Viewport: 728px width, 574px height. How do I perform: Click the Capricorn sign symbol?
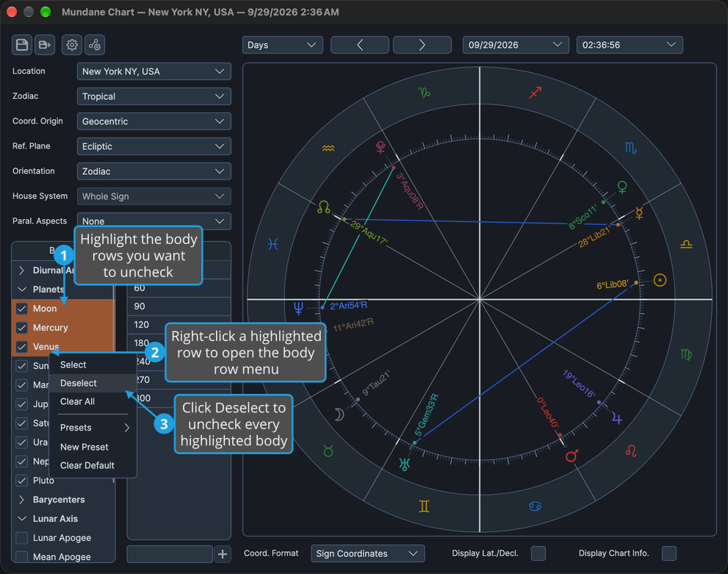coord(425,93)
